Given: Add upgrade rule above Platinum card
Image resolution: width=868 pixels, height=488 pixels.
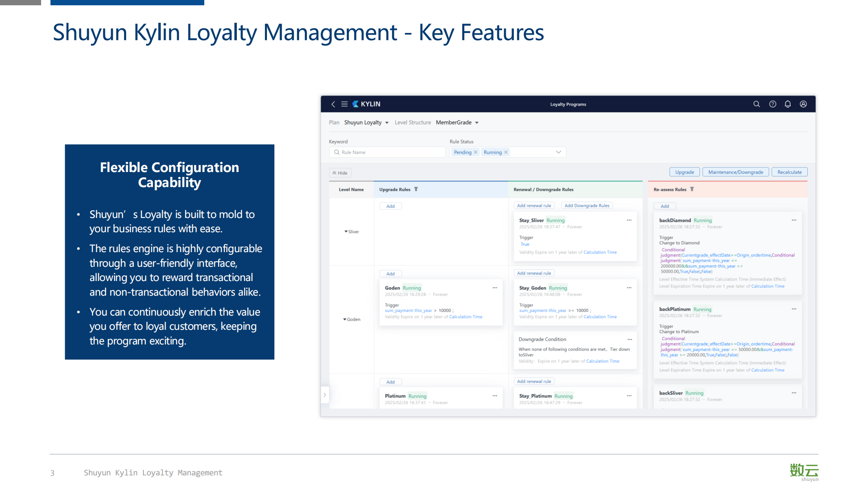Looking at the screenshot, I should [390, 382].
